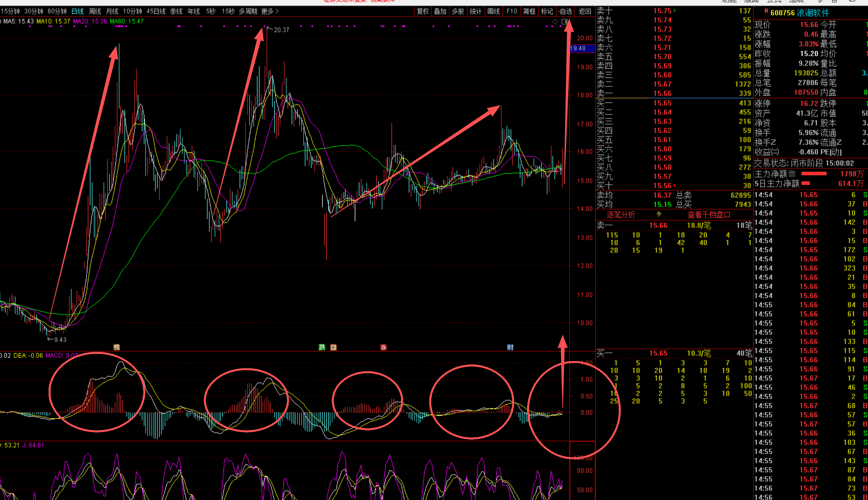This screenshot has width=868, height=500.
Task: Click the 主力净额 red flow bar
Action: (x=813, y=174)
